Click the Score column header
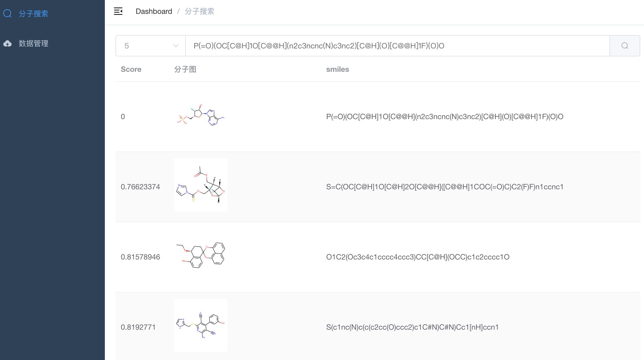 pos(131,69)
